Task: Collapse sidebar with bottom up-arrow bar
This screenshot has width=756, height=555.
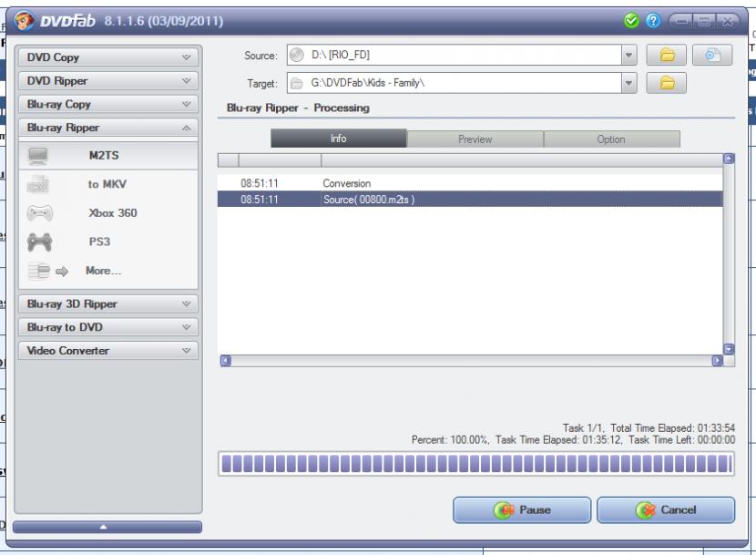Action: click(107, 527)
